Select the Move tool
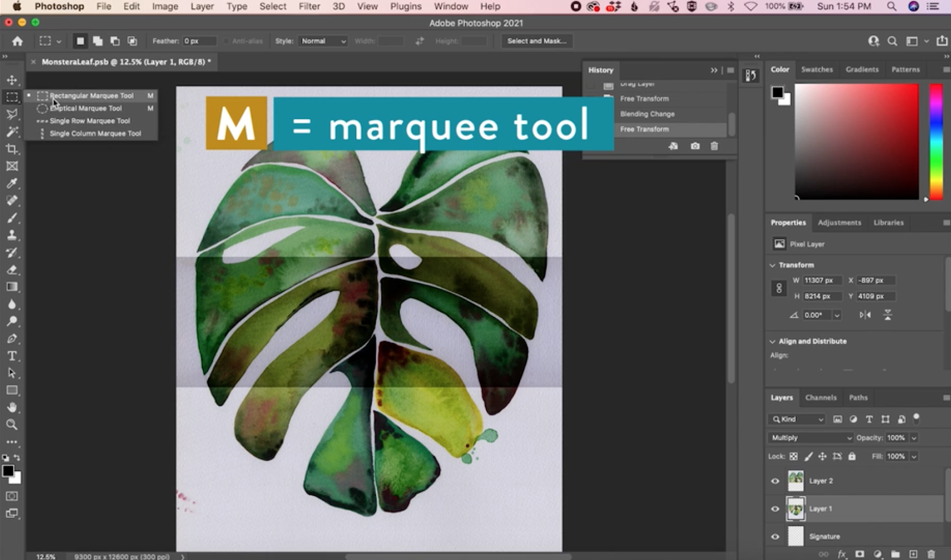This screenshot has height=560, width=951. pos(12,80)
